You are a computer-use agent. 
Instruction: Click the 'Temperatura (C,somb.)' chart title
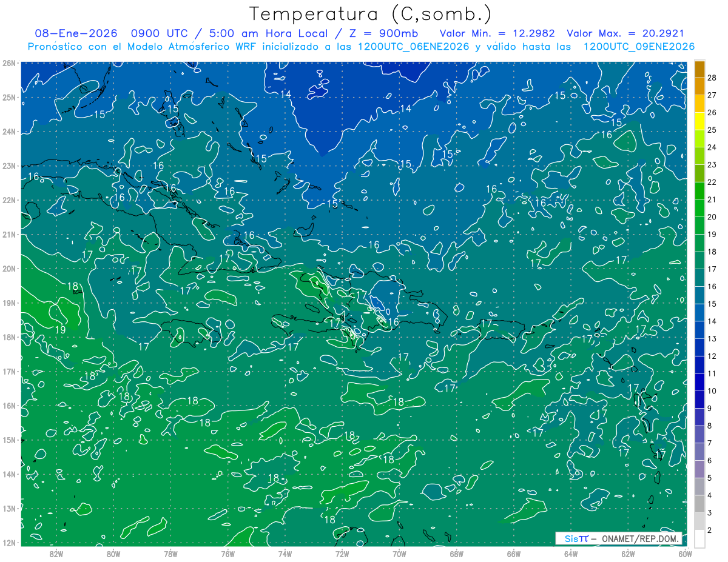pyautogui.click(x=371, y=14)
